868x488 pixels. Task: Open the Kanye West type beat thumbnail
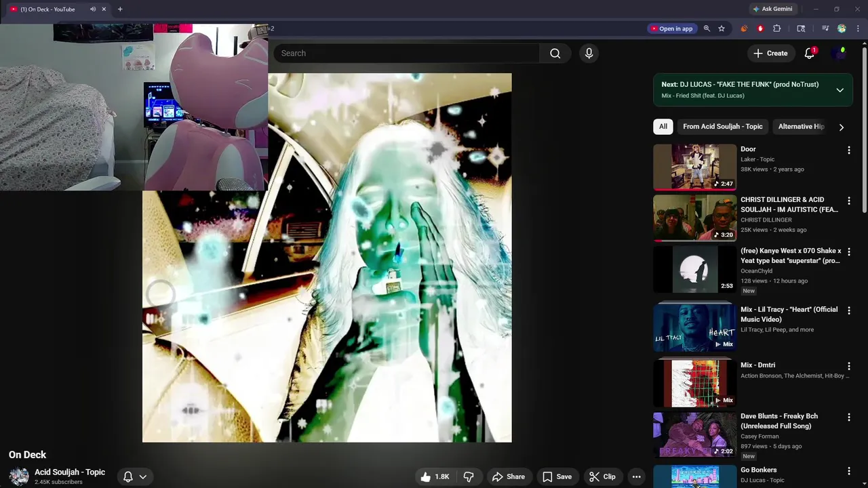(x=694, y=269)
